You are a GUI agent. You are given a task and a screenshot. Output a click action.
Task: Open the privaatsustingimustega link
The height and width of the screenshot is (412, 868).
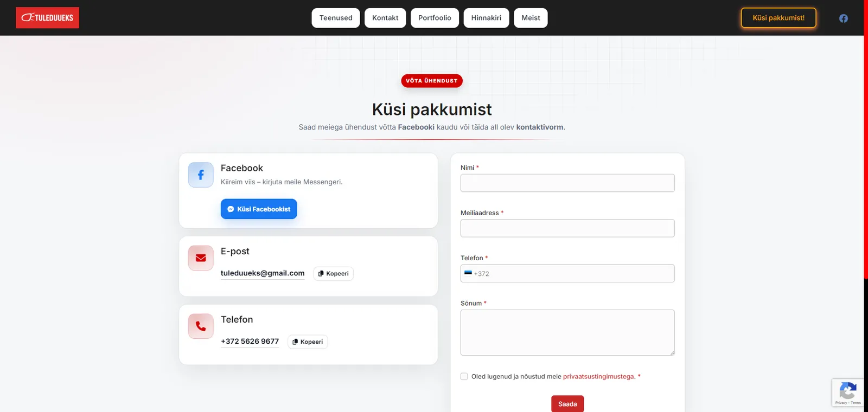(x=598, y=377)
